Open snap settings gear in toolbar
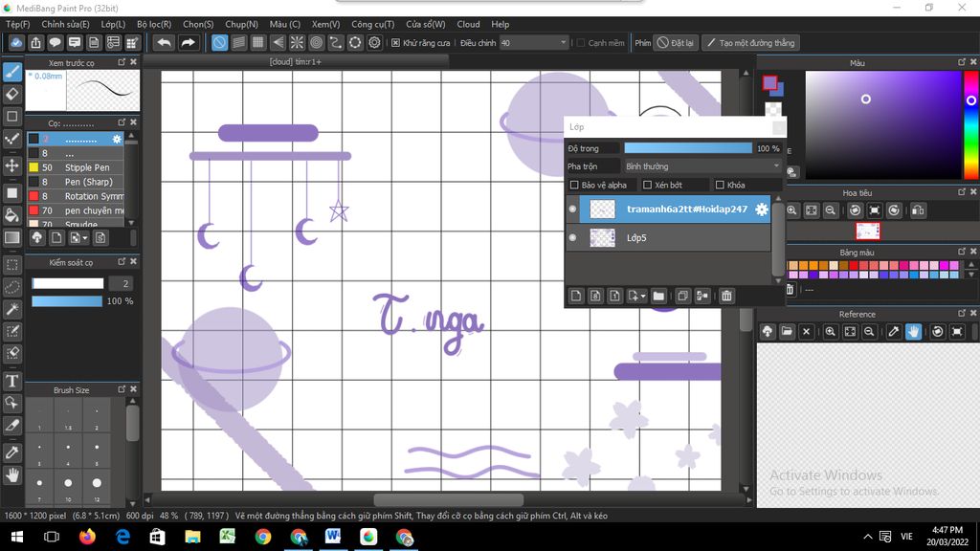Screen dimensions: 980x551 tap(374, 42)
